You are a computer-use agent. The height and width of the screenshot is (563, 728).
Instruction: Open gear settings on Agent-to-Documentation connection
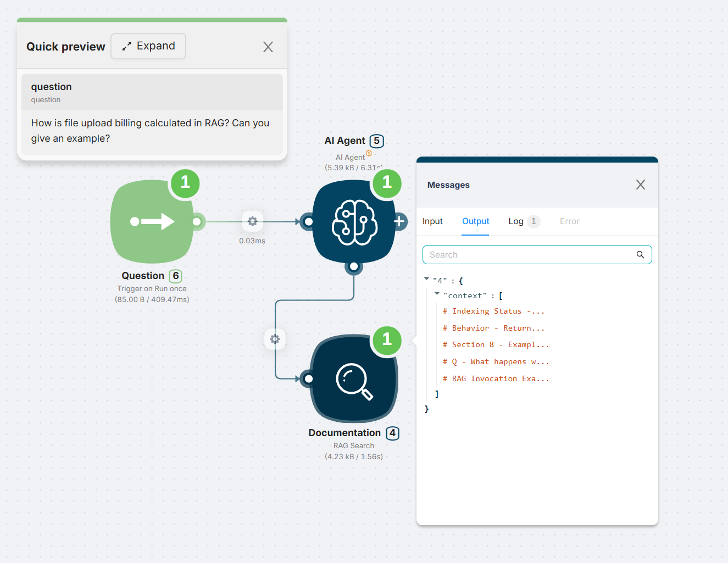(275, 339)
